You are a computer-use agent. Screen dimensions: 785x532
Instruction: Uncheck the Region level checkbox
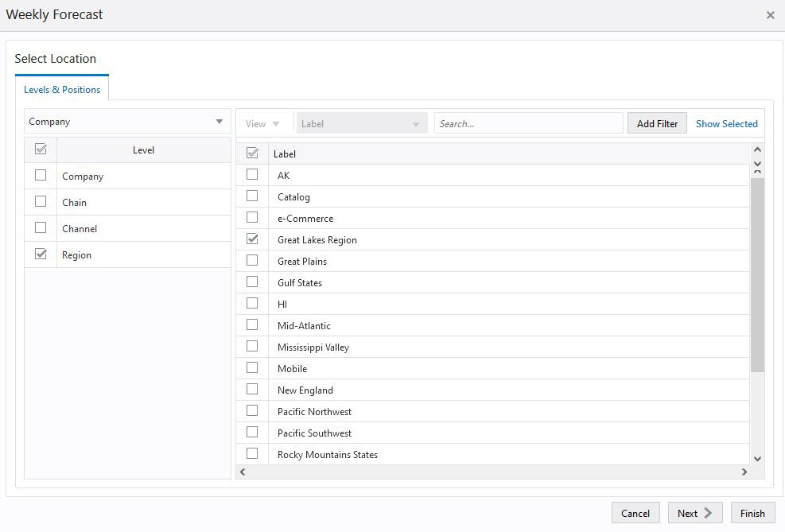pyautogui.click(x=41, y=254)
